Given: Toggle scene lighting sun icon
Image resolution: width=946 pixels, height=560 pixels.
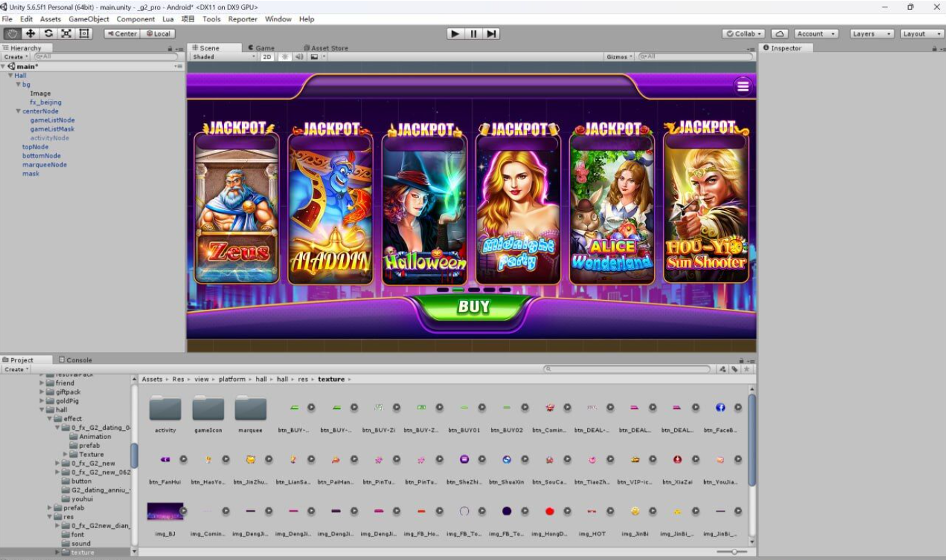Looking at the screenshot, I should click(x=284, y=57).
